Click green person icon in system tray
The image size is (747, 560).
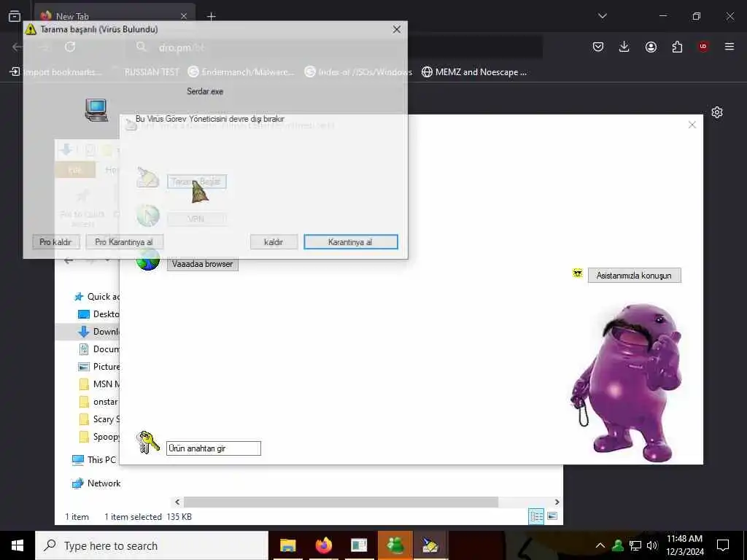[618, 545]
